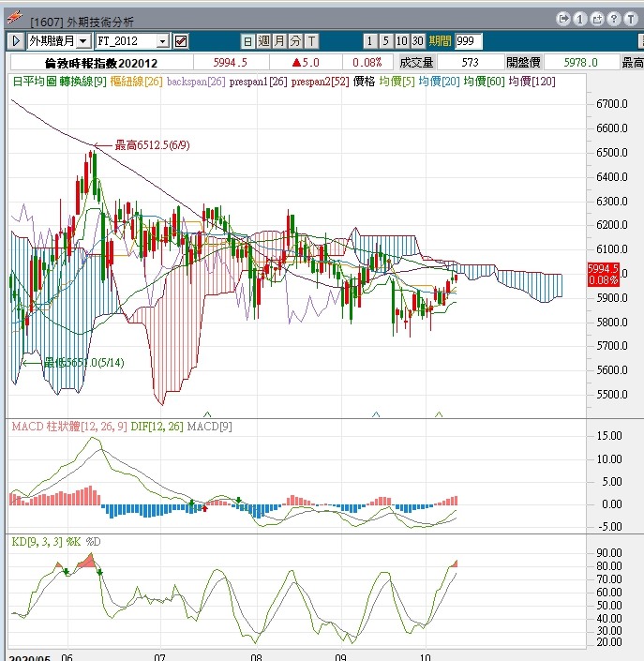The height and width of the screenshot is (661, 644).
Task: Select 5-minute interval button
Action: (x=385, y=41)
